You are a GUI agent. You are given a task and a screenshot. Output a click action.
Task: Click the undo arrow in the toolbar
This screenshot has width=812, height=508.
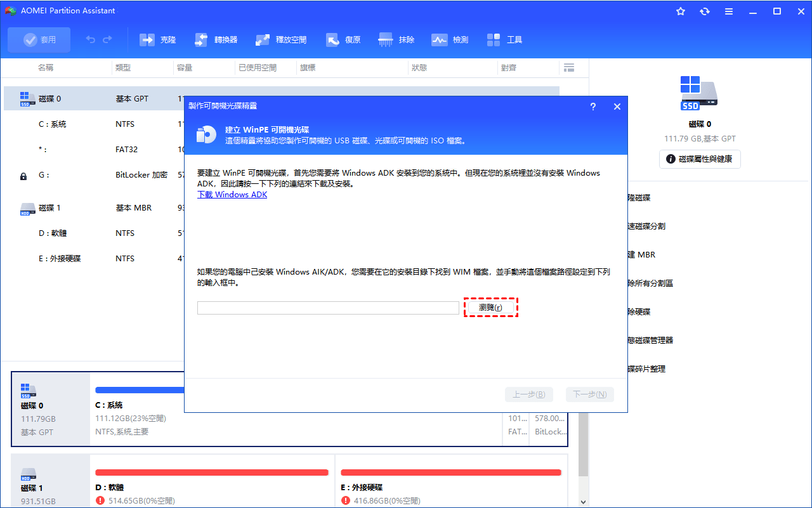[x=91, y=40]
